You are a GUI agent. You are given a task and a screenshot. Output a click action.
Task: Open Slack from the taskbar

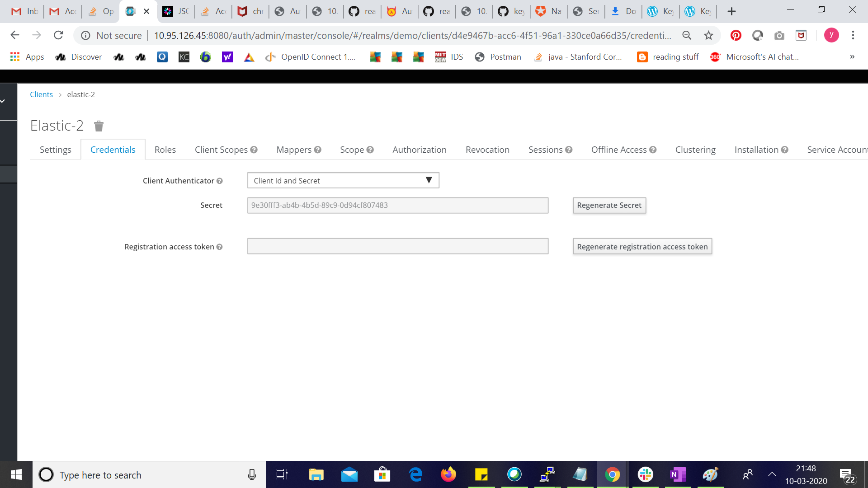click(645, 474)
